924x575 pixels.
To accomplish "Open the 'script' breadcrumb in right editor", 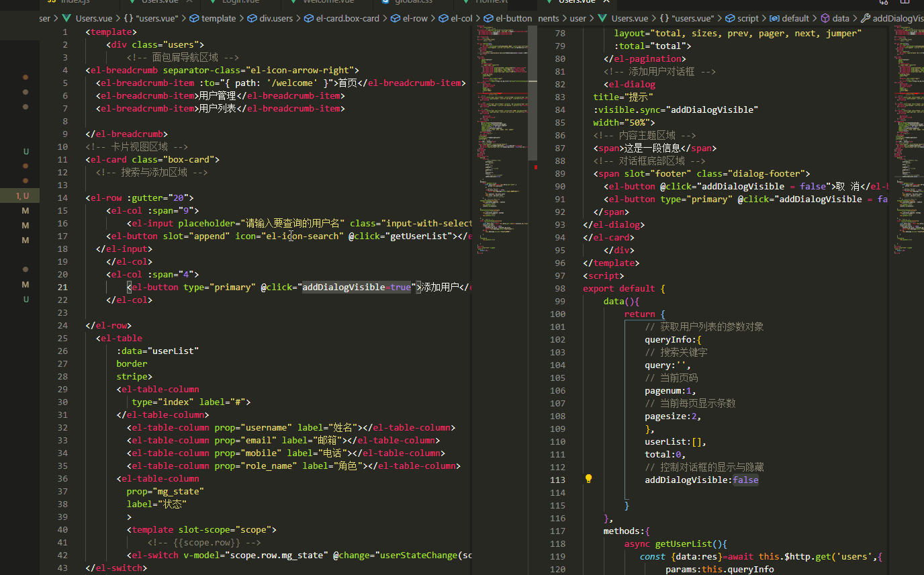I will click(x=741, y=19).
